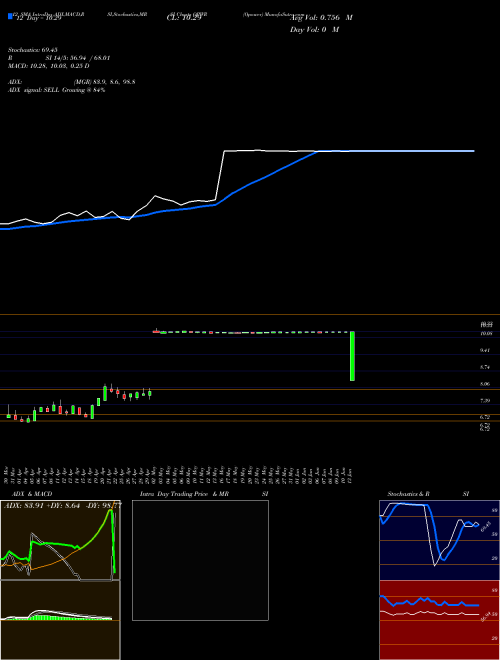500x660 pixels.
Task: Click the 'Stochastics & R' panel title
Action: pos(409,494)
